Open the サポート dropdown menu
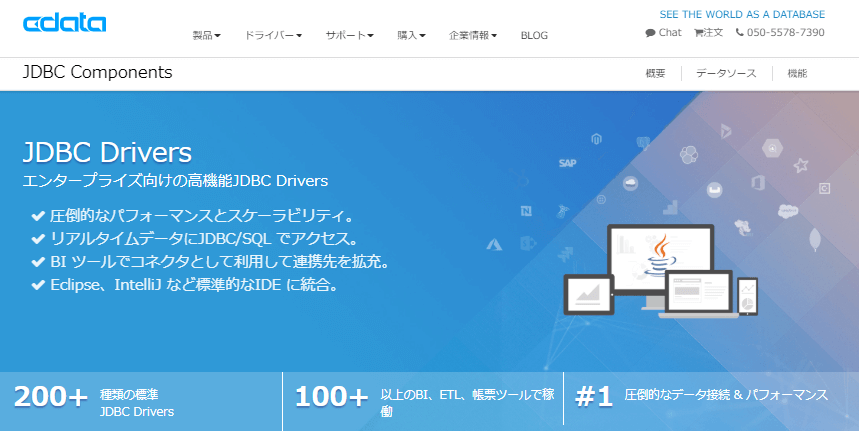The height and width of the screenshot is (431, 859). 350,36
